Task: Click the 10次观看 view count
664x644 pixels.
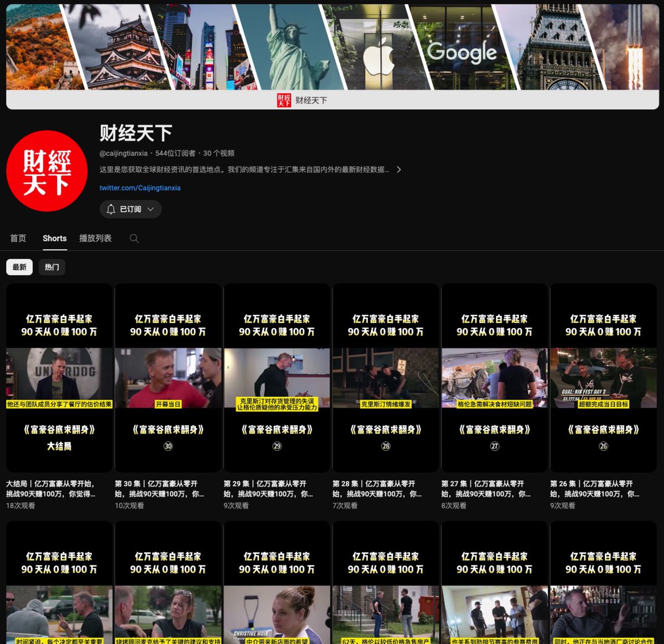Action: [x=129, y=506]
